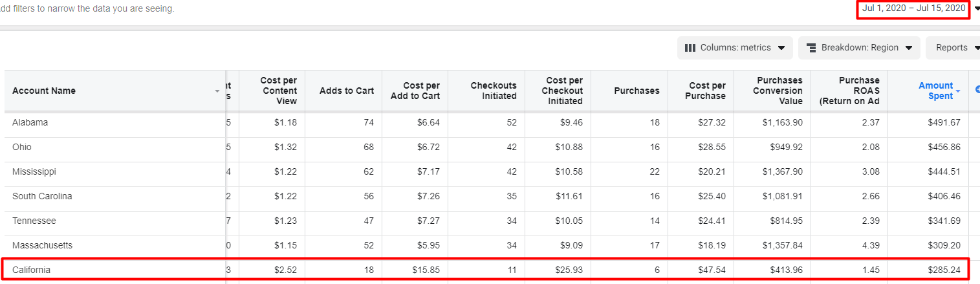980x284 pixels.
Task: Click the Amount Spent sort arrow icon
Action: click(959, 91)
